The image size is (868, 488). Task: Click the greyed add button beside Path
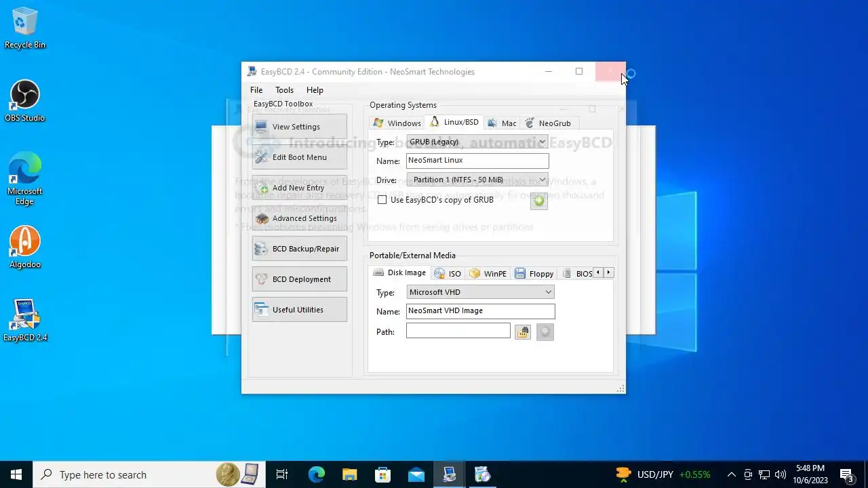coord(545,332)
